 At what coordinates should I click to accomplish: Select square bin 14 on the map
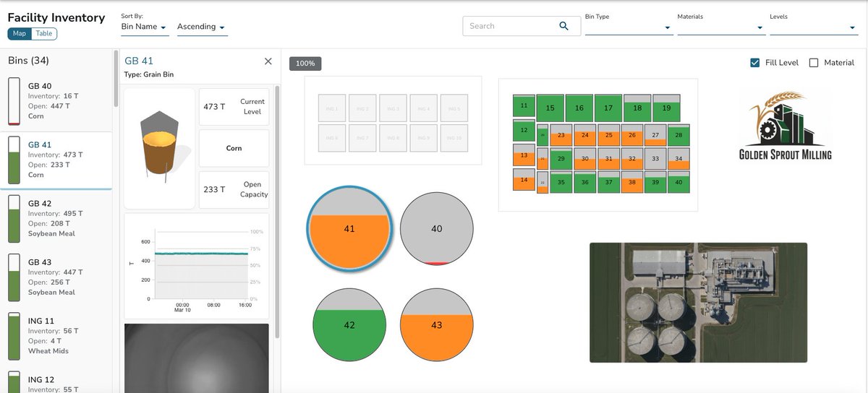click(x=524, y=179)
